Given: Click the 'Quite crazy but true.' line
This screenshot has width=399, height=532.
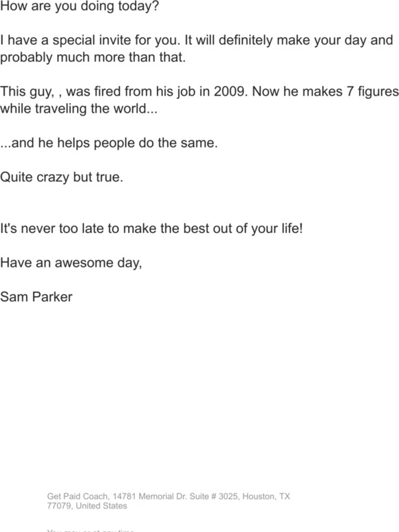Looking at the screenshot, I should pyautogui.click(x=61, y=177).
